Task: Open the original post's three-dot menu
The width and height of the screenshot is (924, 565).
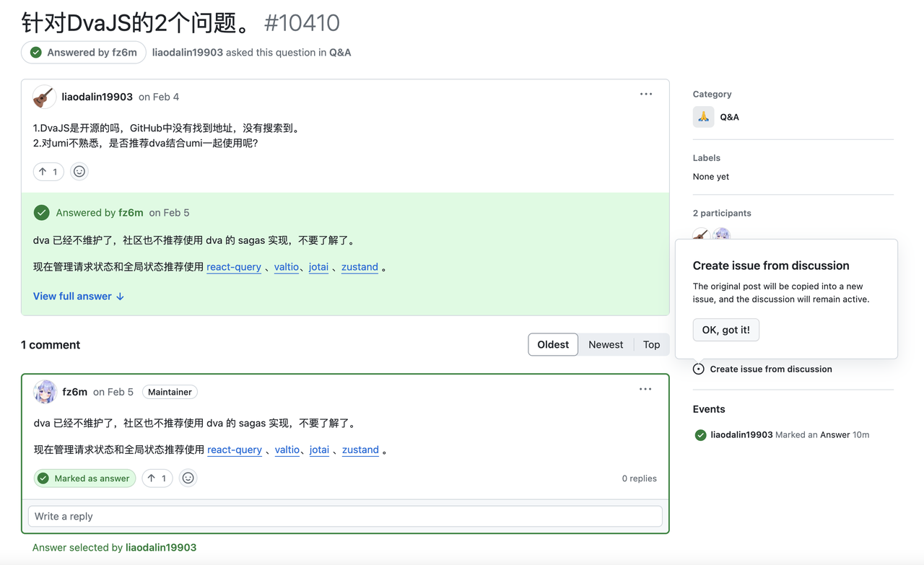Action: pyautogui.click(x=645, y=94)
